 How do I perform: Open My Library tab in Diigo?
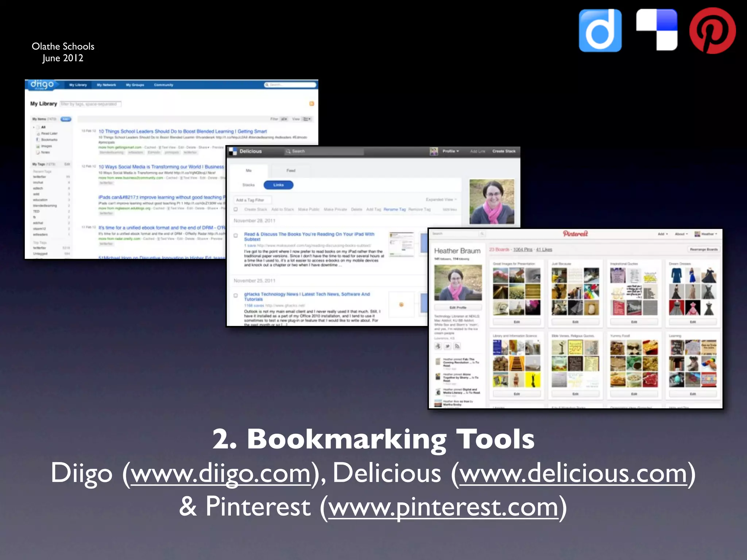tap(78, 85)
